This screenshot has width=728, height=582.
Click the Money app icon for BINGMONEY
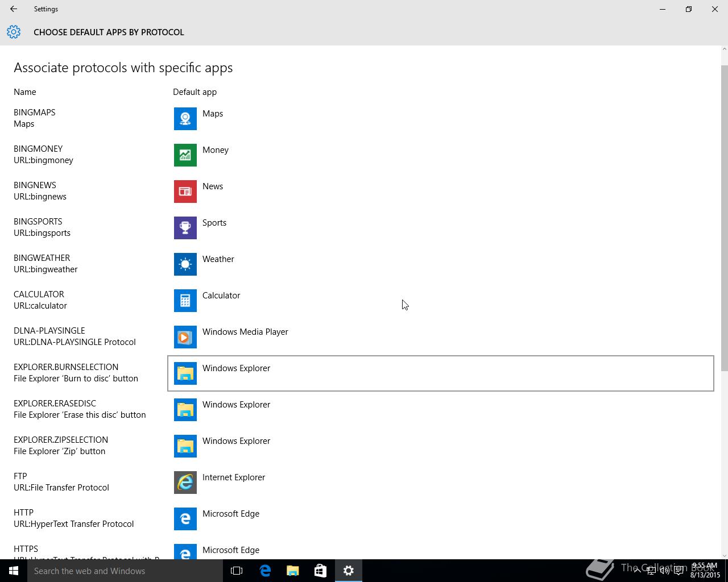(x=185, y=155)
